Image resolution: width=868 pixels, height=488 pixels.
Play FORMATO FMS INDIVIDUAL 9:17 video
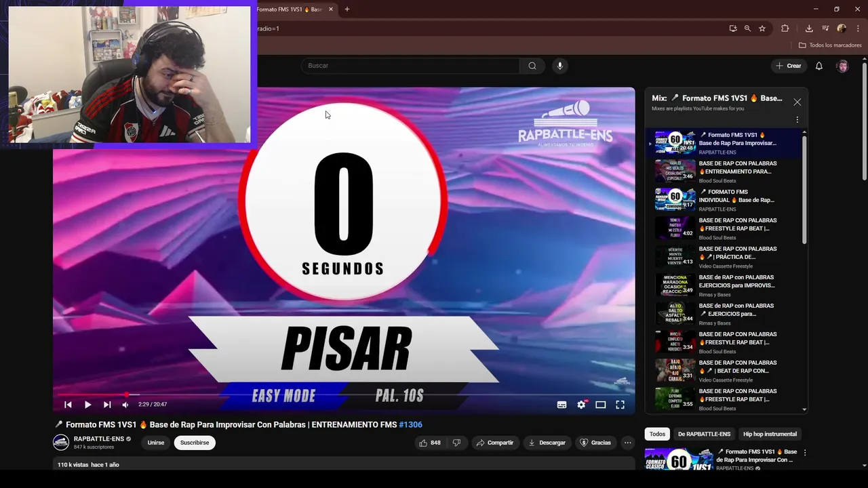click(x=724, y=200)
